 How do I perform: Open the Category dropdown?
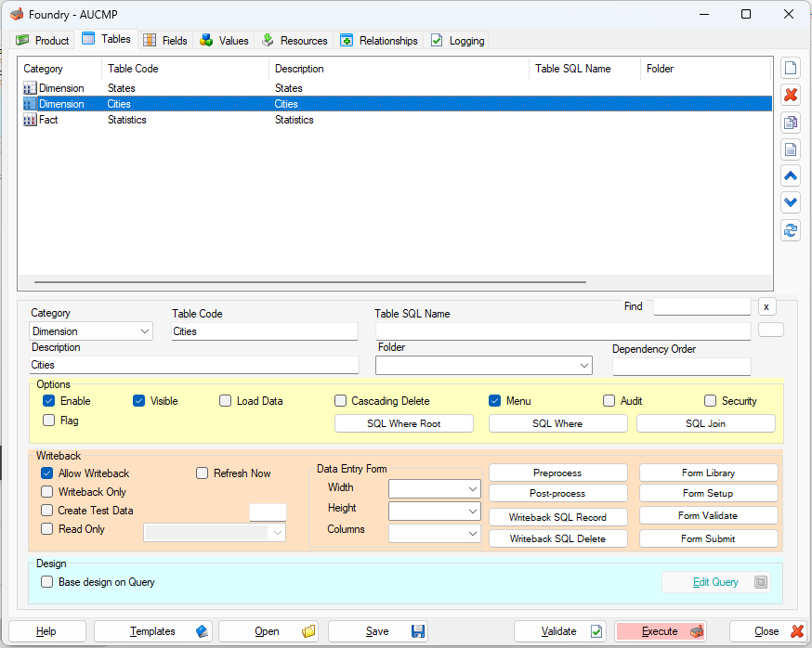click(91, 331)
